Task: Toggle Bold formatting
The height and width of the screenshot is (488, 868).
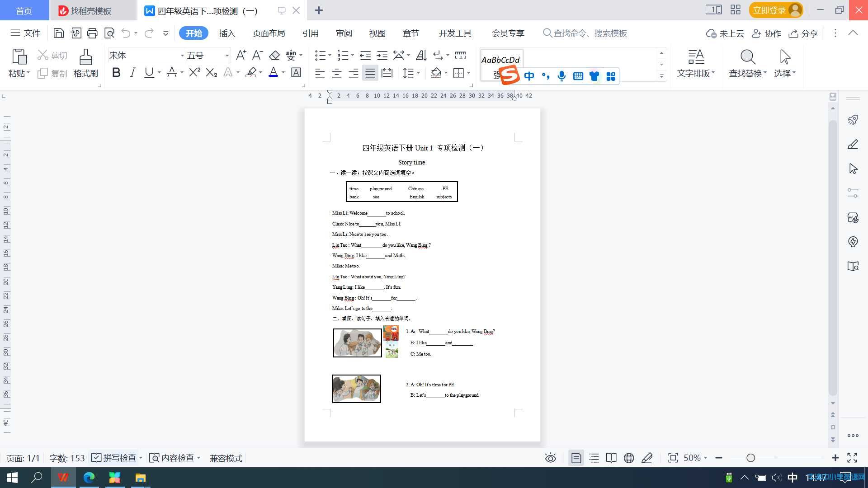Action: click(x=116, y=72)
